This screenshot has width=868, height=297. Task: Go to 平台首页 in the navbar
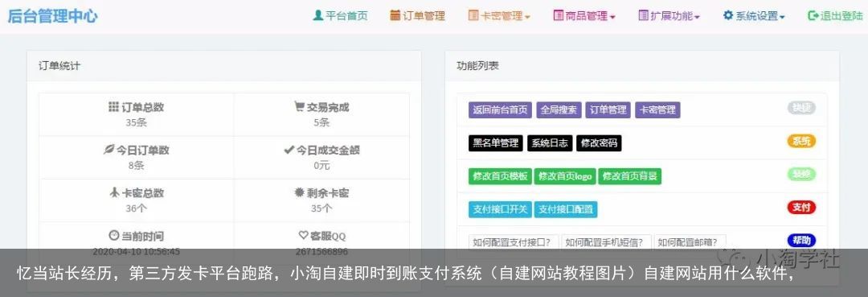[x=346, y=15]
